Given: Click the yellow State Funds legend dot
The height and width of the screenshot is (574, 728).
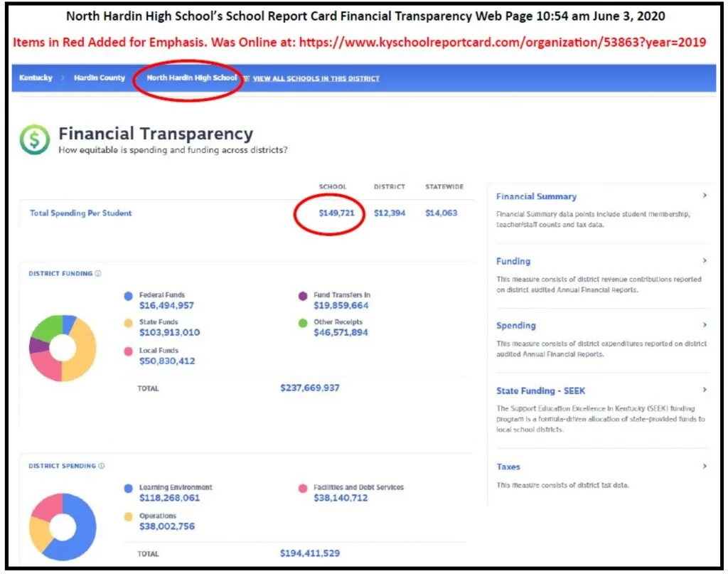Looking at the screenshot, I should click(x=129, y=323).
